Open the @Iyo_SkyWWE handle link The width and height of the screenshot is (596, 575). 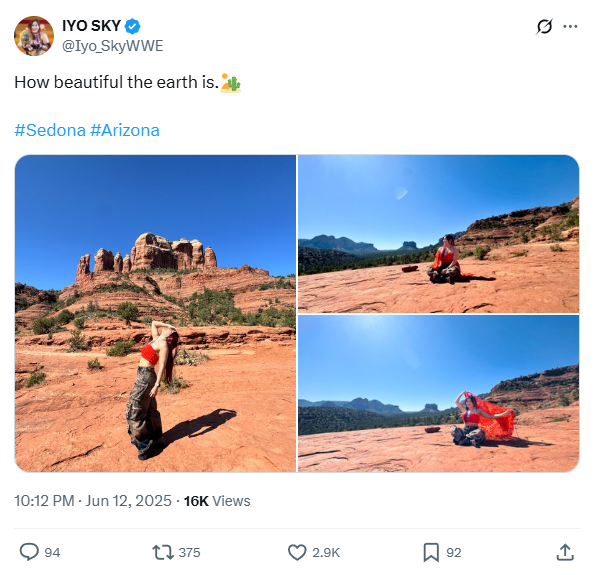click(113, 46)
